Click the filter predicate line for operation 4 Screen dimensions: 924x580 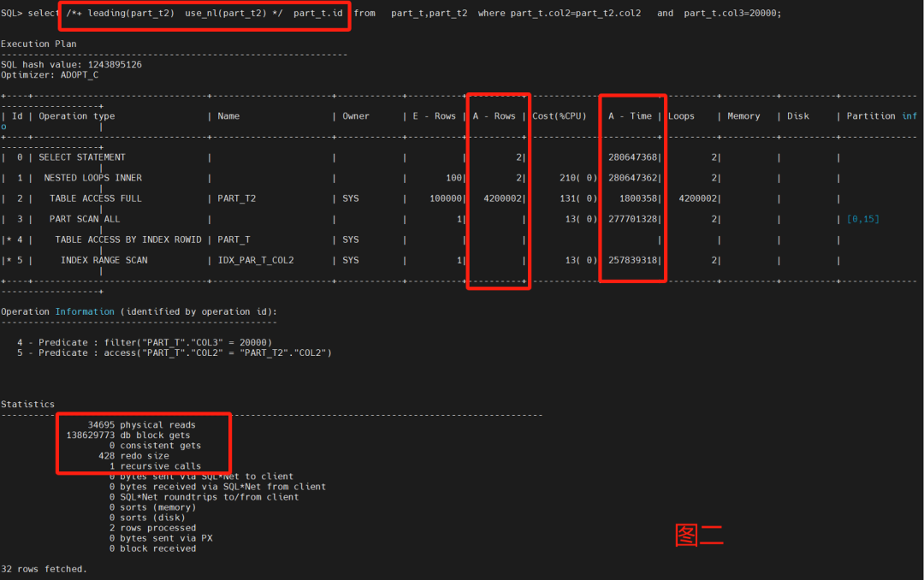pos(145,342)
